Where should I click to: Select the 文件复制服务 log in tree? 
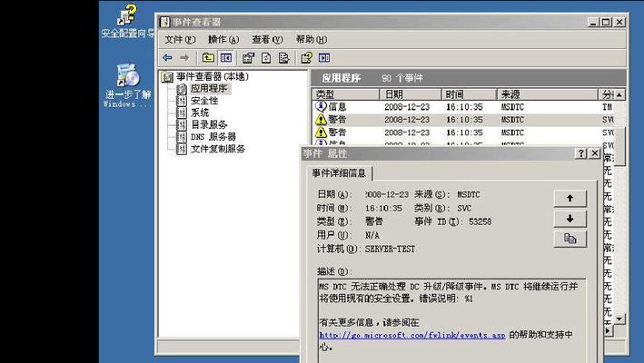pyautogui.click(x=218, y=149)
